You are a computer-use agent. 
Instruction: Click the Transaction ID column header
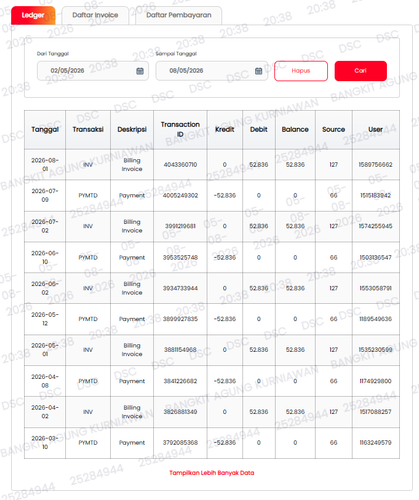tap(180, 129)
